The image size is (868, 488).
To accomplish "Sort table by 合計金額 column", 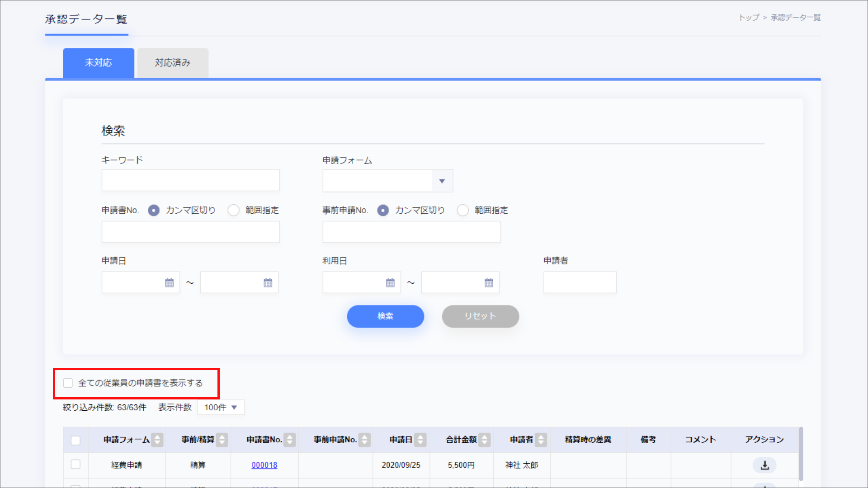I will click(484, 440).
